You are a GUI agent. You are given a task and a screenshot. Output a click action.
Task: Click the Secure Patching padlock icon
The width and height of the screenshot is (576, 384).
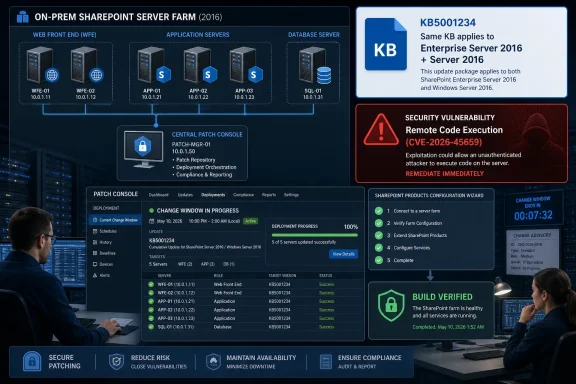pyautogui.click(x=32, y=361)
